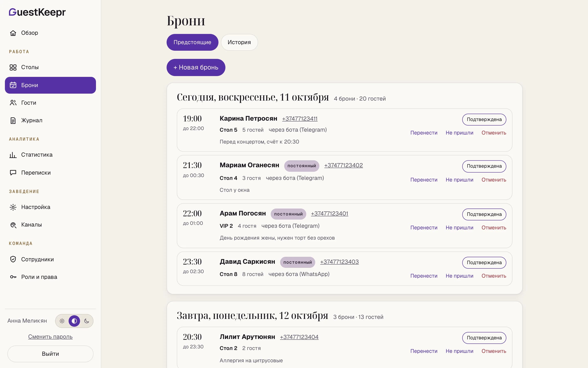Select the Предстоящие tab
Image resolution: width=588 pixels, height=368 pixels.
[192, 42]
